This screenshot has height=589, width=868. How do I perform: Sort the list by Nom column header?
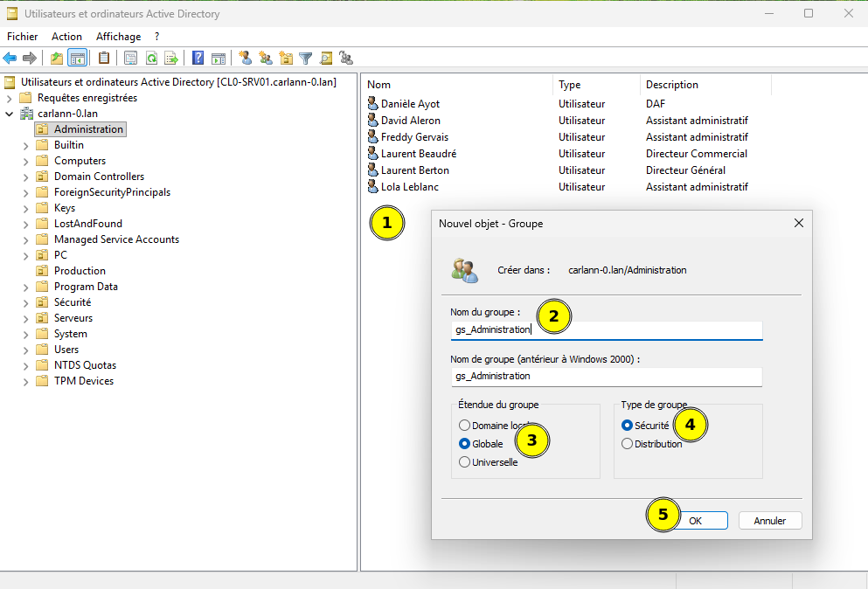click(457, 85)
